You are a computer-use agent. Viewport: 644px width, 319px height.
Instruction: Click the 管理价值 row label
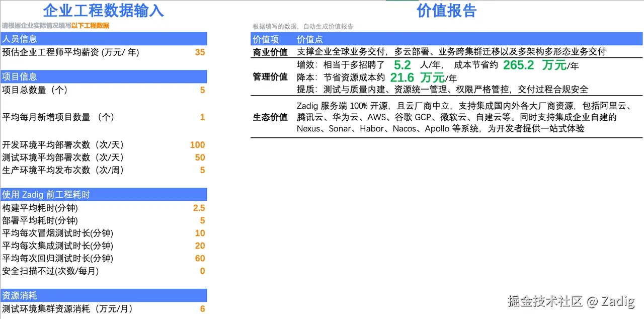coord(270,77)
